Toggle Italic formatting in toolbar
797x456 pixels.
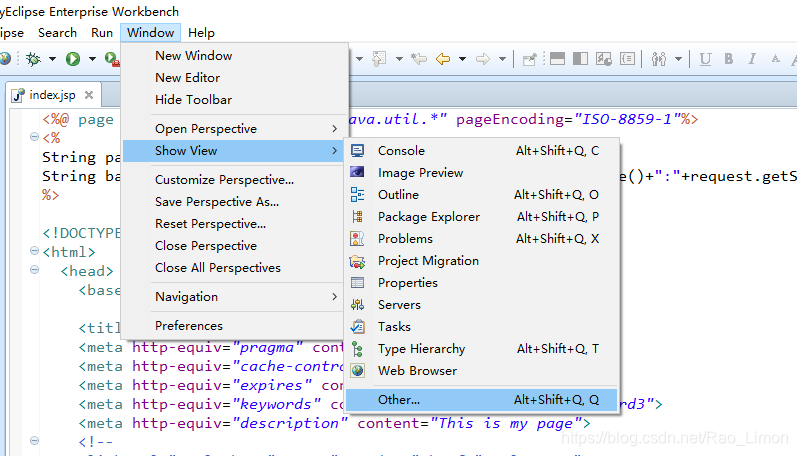752,59
